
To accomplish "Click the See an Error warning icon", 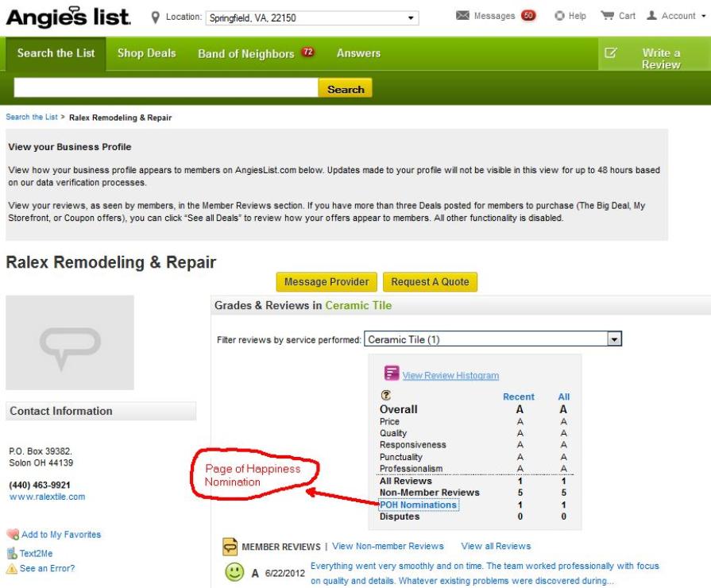I will click(12, 569).
